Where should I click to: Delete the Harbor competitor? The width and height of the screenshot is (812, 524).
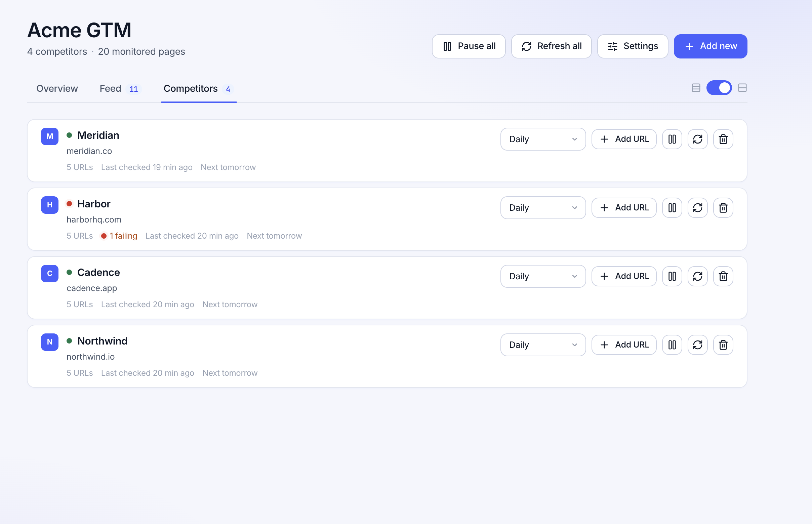(723, 208)
